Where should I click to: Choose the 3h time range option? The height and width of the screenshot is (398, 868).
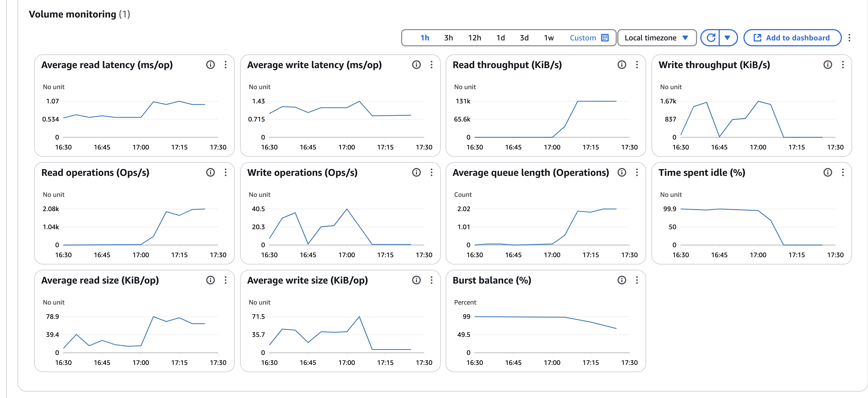click(x=448, y=38)
